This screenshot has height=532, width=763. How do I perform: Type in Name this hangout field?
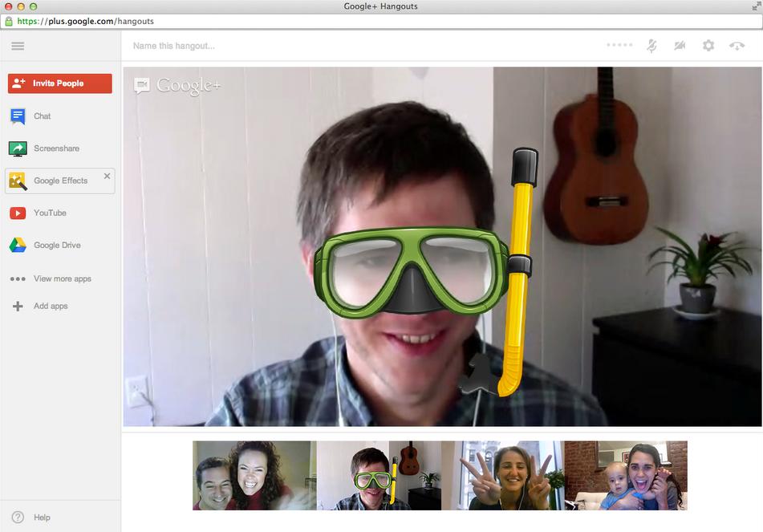tap(321, 46)
